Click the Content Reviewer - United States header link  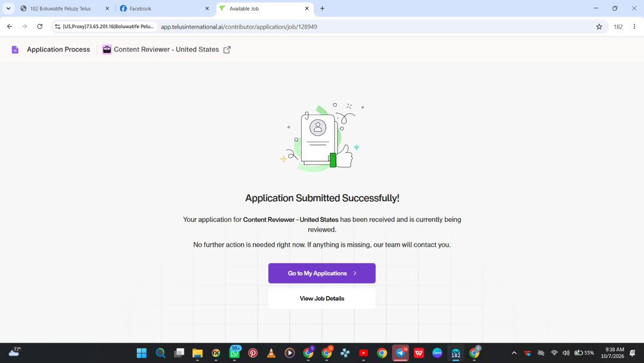click(x=166, y=50)
